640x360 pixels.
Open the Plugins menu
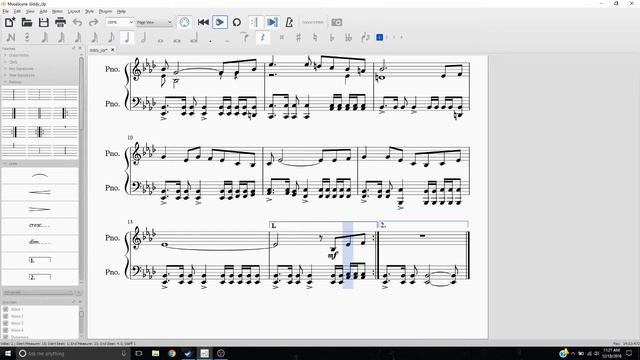coord(105,11)
